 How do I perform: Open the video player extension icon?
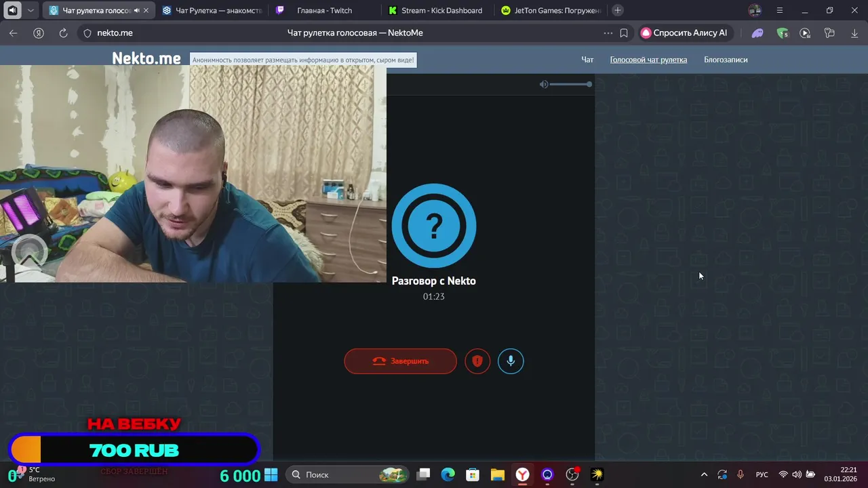(x=805, y=33)
